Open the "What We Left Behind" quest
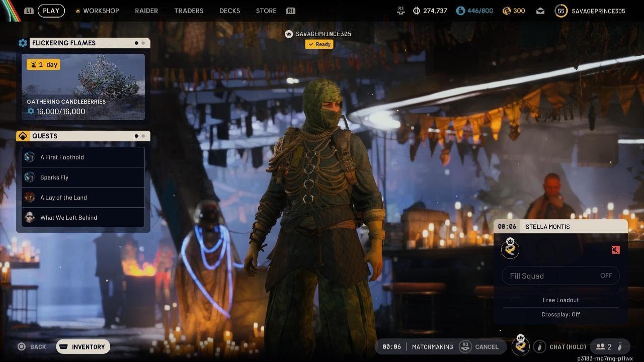 (x=83, y=218)
